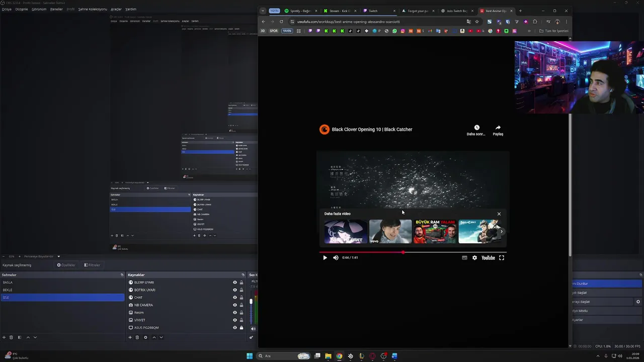Hide the NB CAMERA source

[x=234, y=305]
